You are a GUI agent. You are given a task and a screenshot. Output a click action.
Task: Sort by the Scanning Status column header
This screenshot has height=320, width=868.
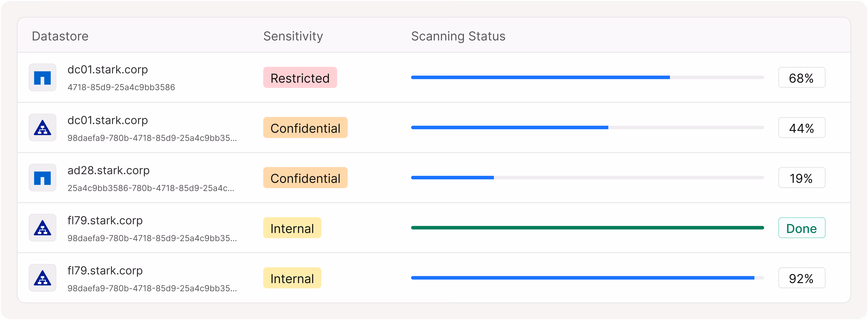(458, 36)
